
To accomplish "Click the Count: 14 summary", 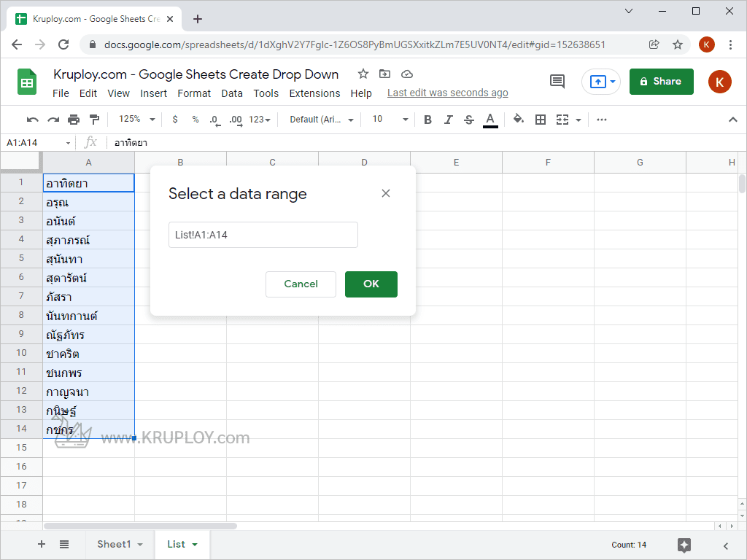I will tap(629, 545).
